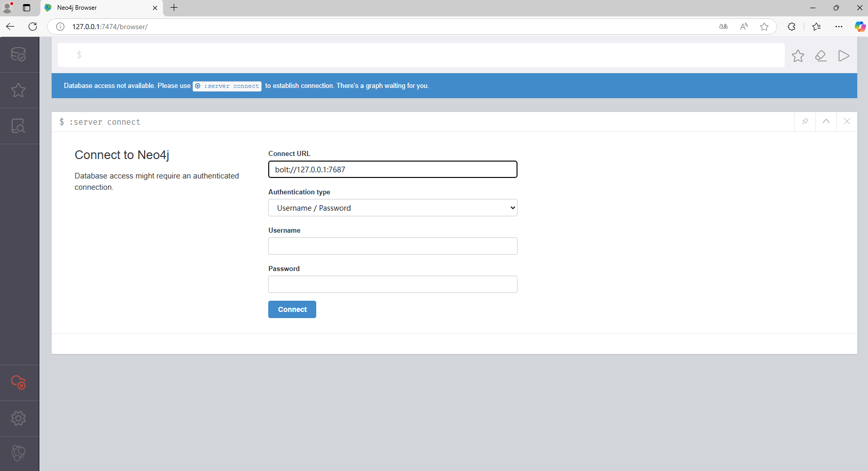Open a new browser tab
868x471 pixels.
click(x=174, y=8)
